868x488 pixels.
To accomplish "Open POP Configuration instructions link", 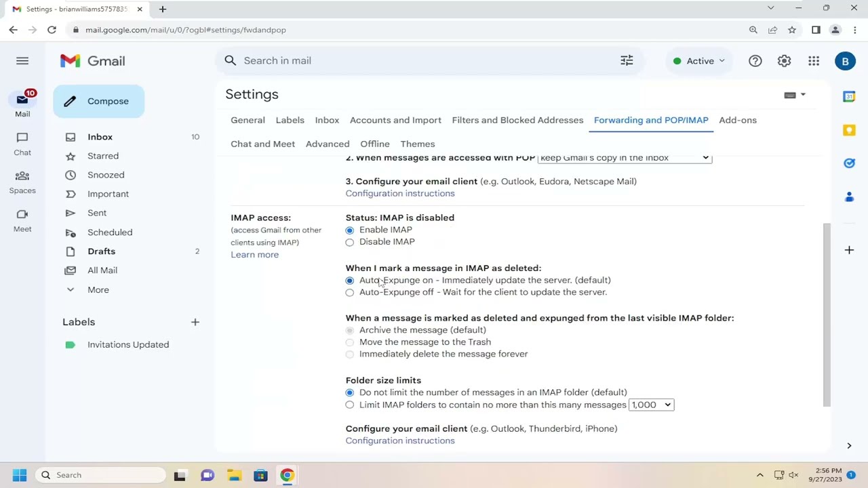I will [x=400, y=194].
